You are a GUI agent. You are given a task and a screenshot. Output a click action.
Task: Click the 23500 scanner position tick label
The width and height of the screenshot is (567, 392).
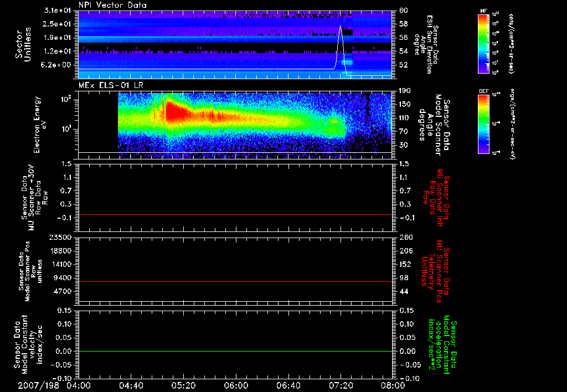(x=60, y=237)
